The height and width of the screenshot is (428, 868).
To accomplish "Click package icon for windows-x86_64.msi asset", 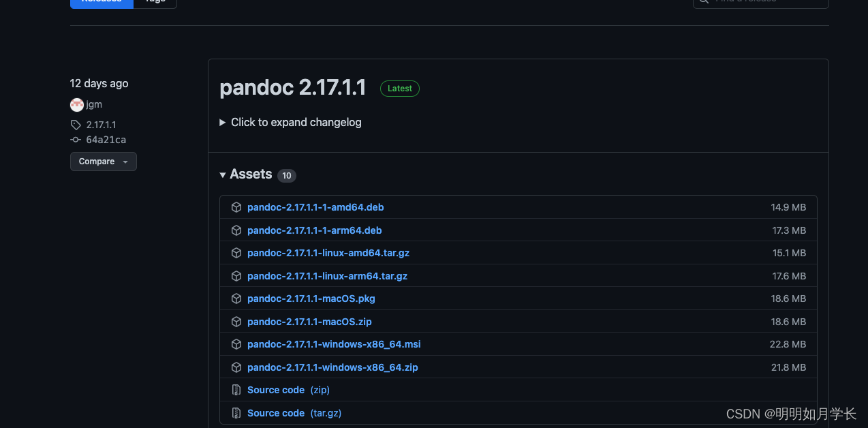I will 236,344.
